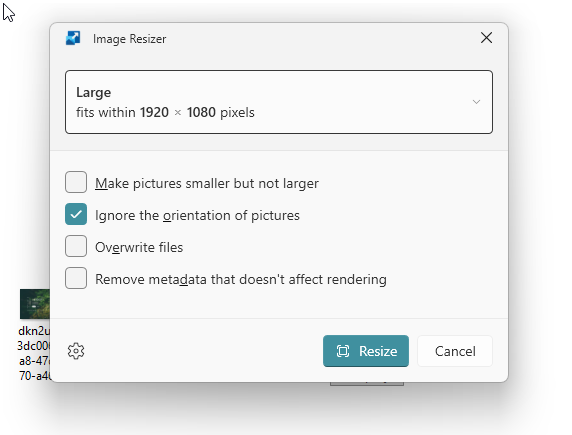572x435 pixels.
Task: Click the Image Resizer title text
Action: [130, 39]
